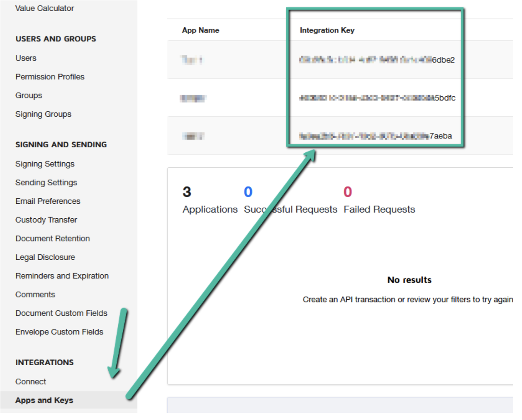Screen dimensions: 522x420
Task: Select Connect under Integrations
Action: pyautogui.click(x=31, y=381)
